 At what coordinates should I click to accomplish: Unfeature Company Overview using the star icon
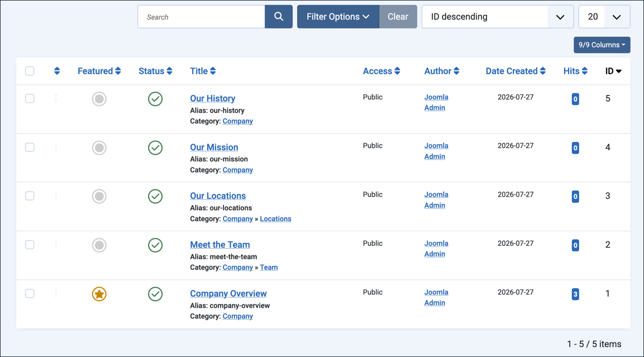coord(99,294)
